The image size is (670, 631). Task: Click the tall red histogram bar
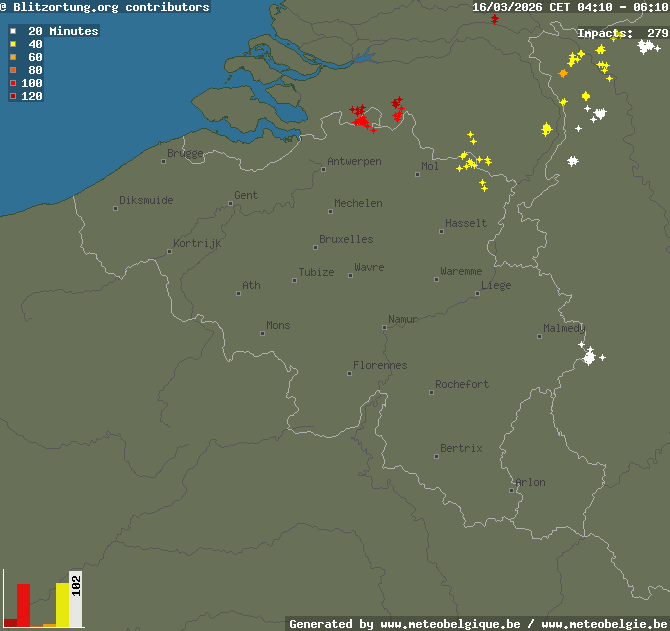coord(23,605)
